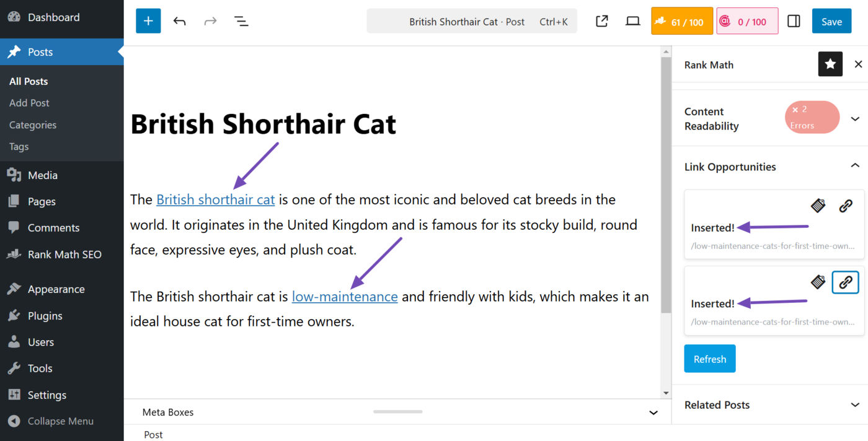
Task: Toggle the highlighted link button below Refresh
Action: [x=845, y=282]
